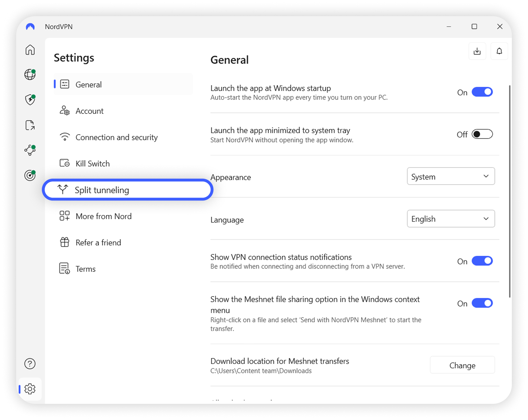Image resolution: width=528 pixels, height=420 pixels.
Task: Open Dark Web Monitor in the sidebar
Action: (x=30, y=175)
